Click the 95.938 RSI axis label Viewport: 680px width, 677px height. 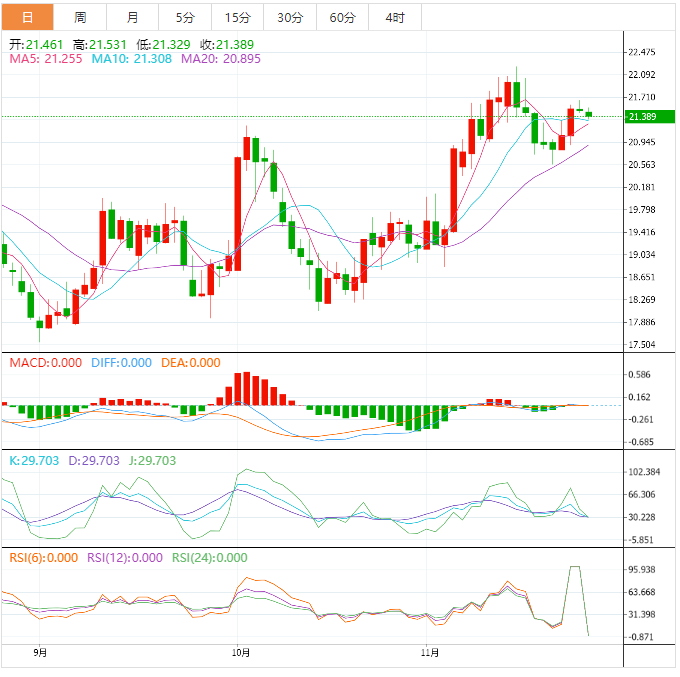[x=642, y=569]
